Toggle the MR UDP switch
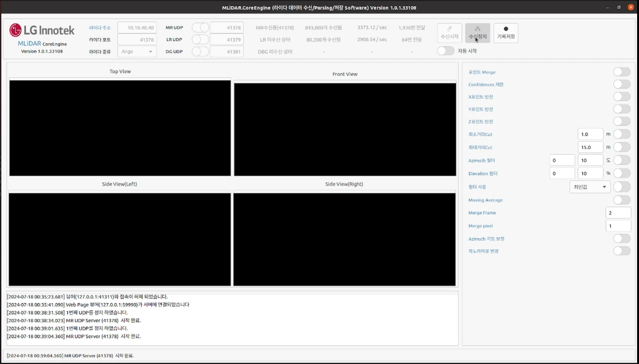 click(x=200, y=28)
